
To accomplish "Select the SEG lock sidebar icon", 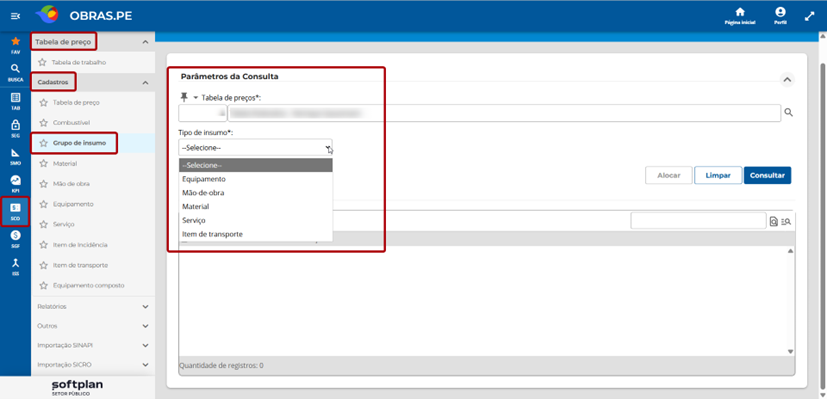I will pyautogui.click(x=15, y=129).
